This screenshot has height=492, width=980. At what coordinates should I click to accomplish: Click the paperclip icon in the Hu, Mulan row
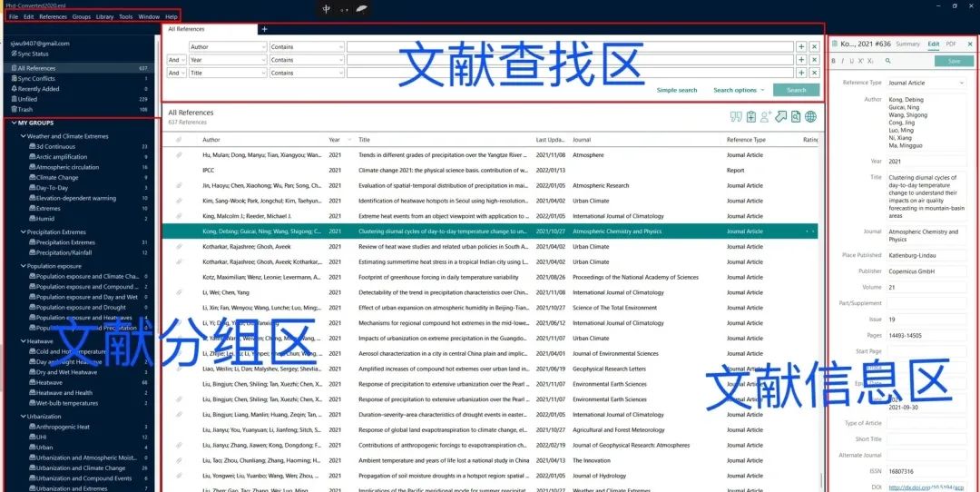[x=180, y=154]
